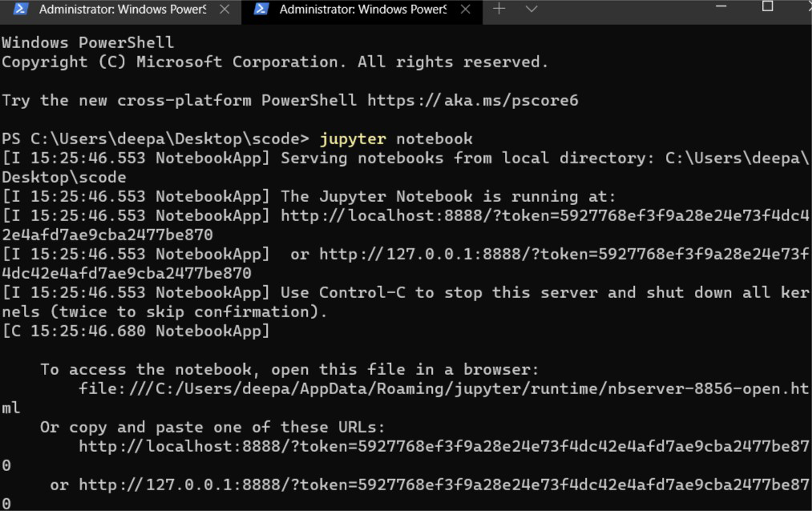Open the aka.ms/pscore6 link
This screenshot has width=812, height=511.
pyautogui.click(x=473, y=100)
